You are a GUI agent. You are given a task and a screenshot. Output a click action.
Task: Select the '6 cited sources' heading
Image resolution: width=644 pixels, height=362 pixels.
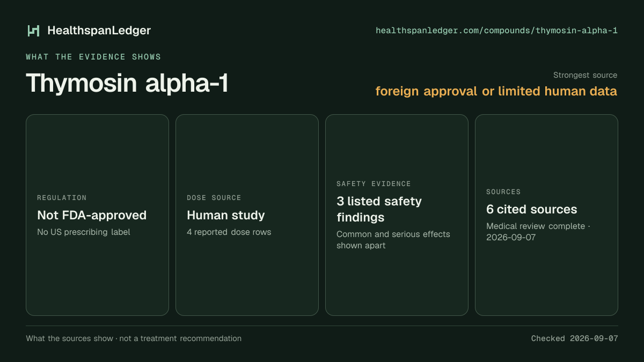coord(532,209)
